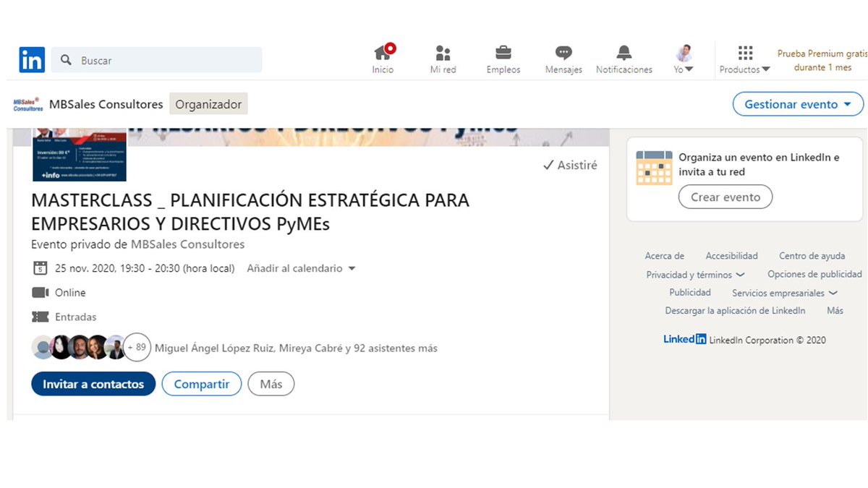Open the Accesibilidad footer link
Viewport: 868px width, 488px height.
[732, 256]
